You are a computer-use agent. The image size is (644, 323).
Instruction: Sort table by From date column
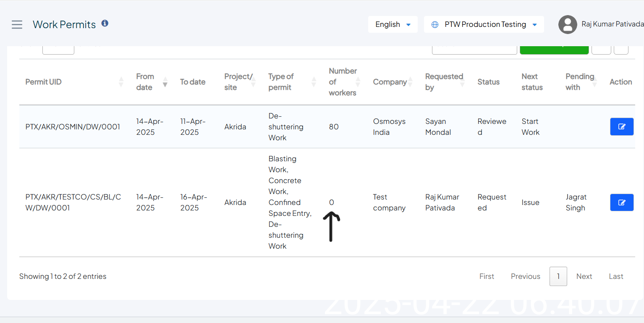coord(145,82)
